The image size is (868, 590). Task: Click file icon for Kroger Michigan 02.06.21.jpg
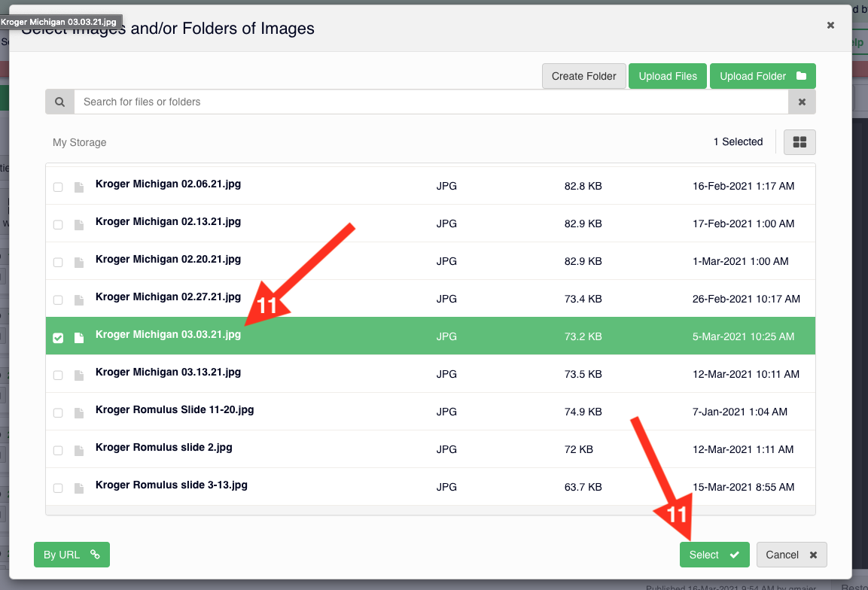coord(79,187)
